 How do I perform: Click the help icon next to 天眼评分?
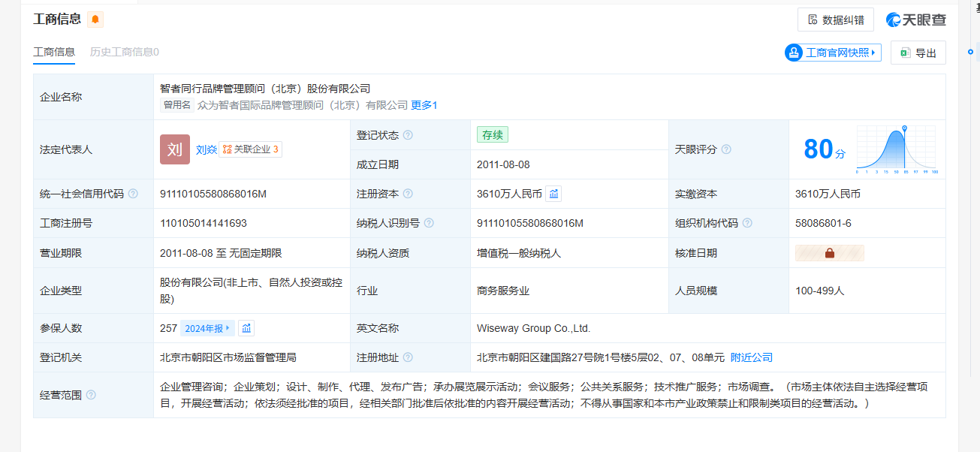coord(726,149)
